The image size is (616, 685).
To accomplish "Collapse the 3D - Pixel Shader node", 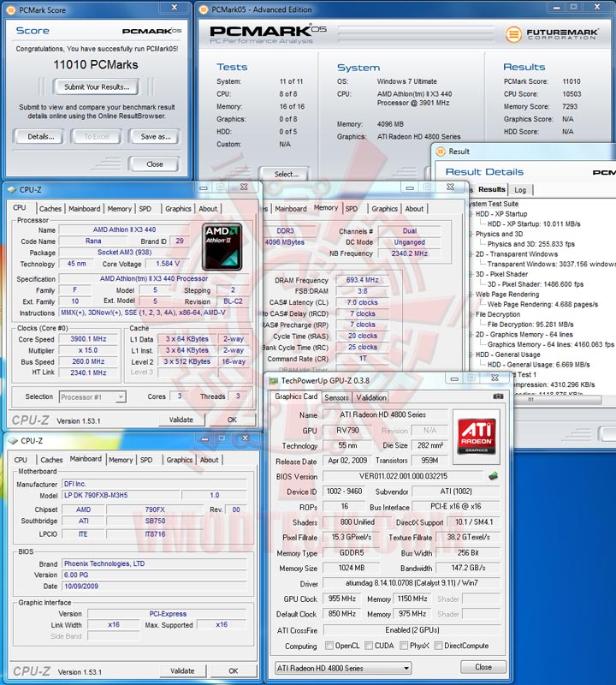I will click(x=471, y=274).
